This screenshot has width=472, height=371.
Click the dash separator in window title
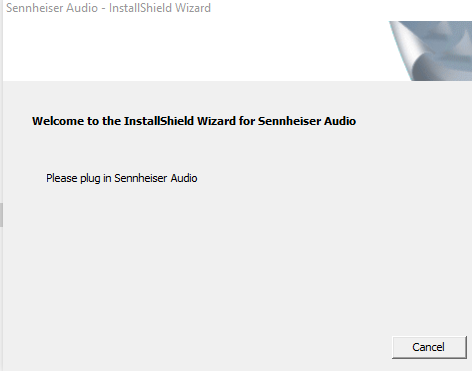coord(103,8)
